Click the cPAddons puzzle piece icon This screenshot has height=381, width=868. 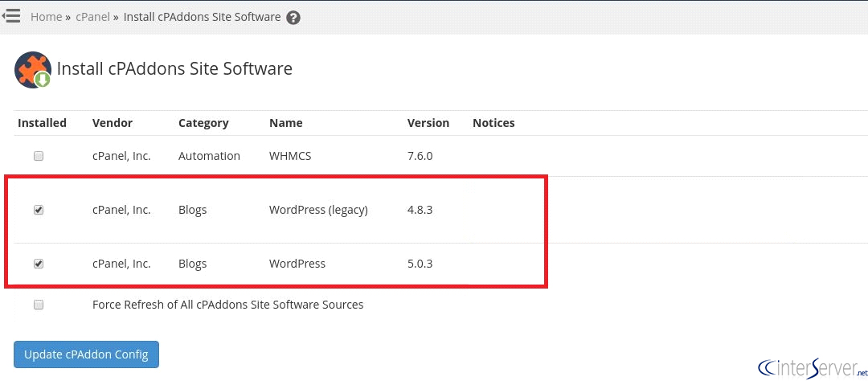click(x=33, y=70)
